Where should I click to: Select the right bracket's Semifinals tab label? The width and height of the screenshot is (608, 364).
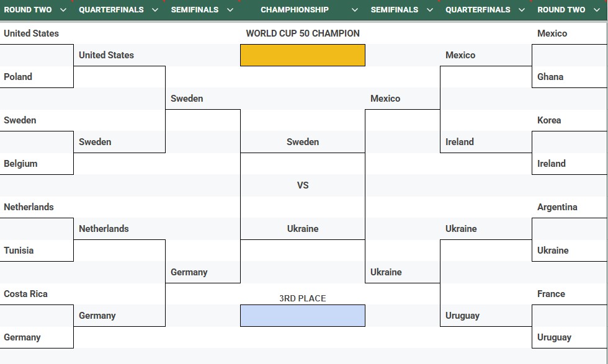pos(394,10)
